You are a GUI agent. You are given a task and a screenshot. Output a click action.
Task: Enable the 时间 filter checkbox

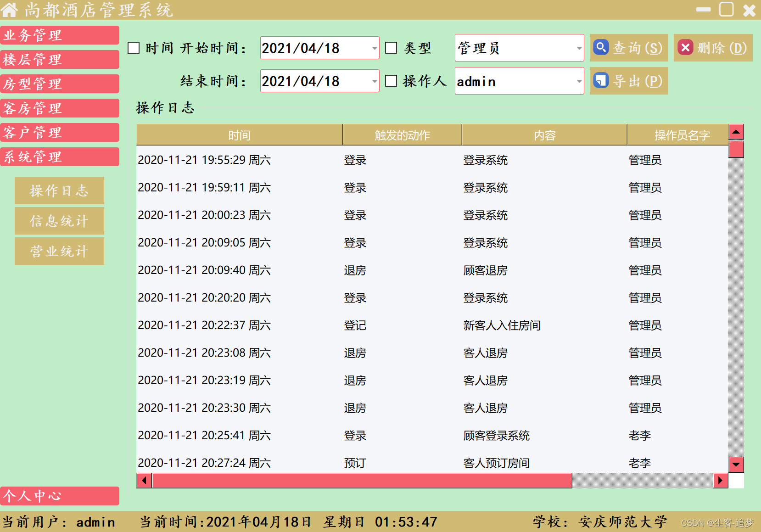134,48
